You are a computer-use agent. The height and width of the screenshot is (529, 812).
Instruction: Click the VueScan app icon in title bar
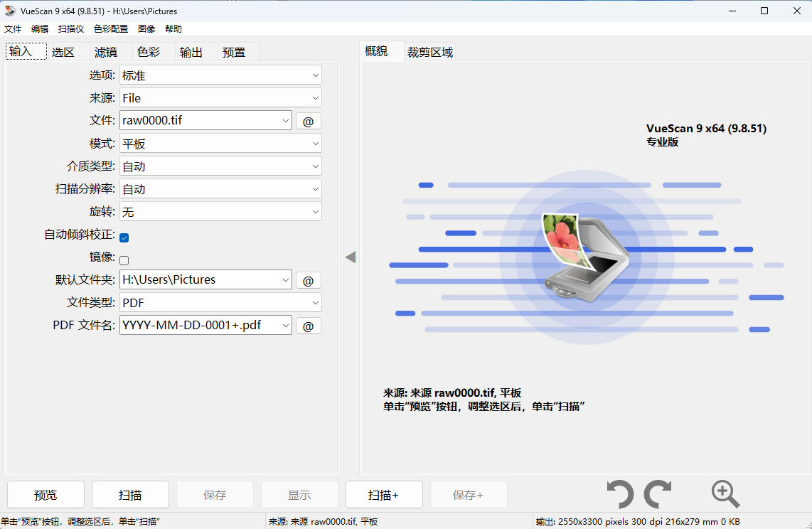pos(11,11)
